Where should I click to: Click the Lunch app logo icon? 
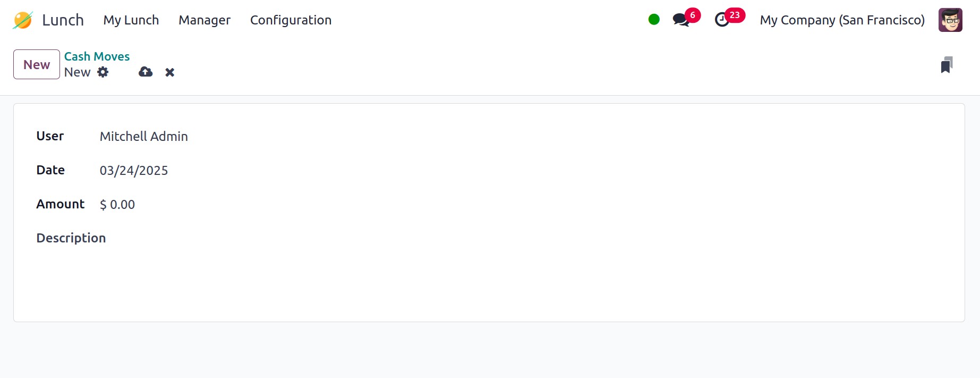[23, 20]
